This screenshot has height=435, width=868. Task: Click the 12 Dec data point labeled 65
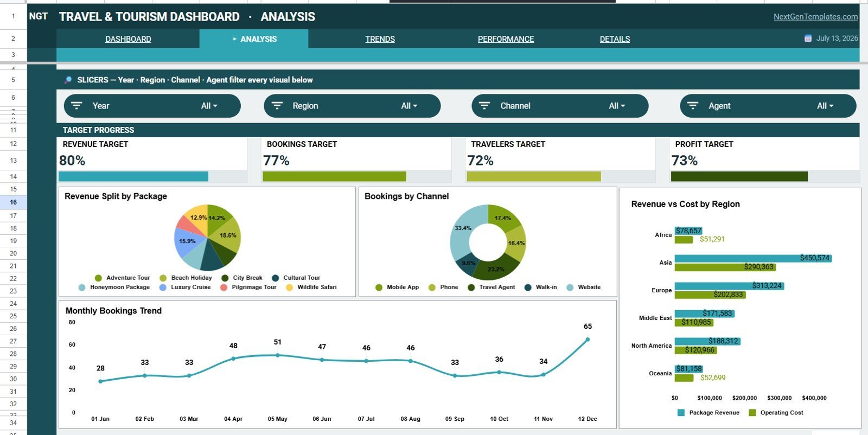click(588, 340)
